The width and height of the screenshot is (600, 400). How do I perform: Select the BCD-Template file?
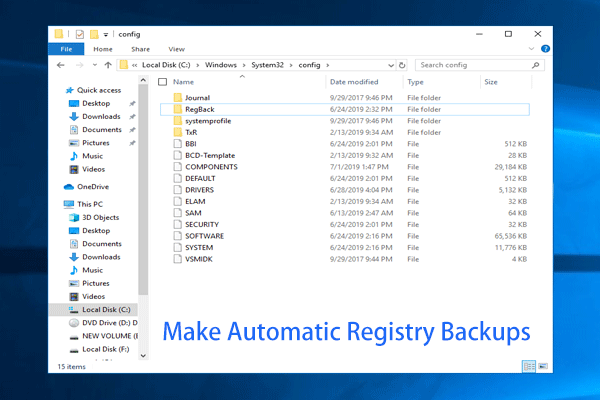tap(345, 155)
